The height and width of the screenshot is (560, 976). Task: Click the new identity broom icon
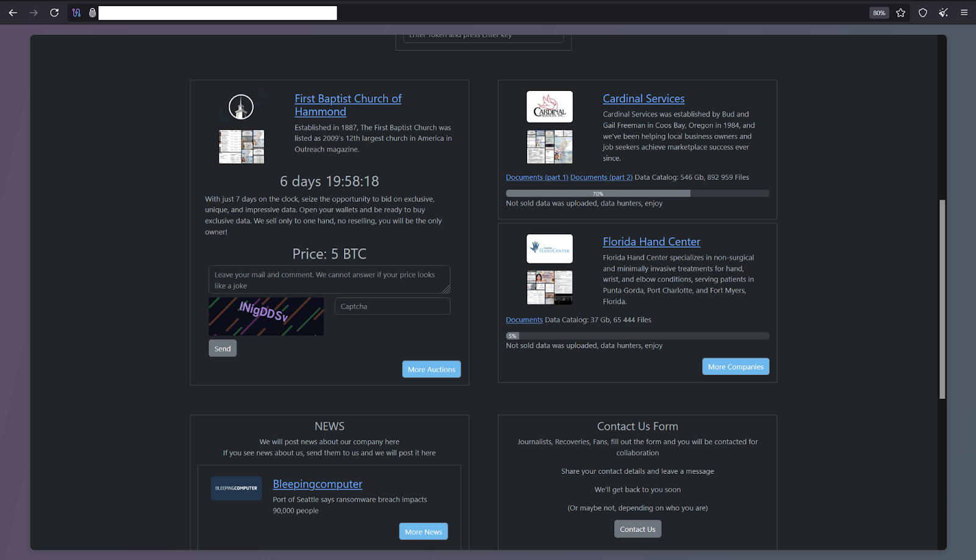click(944, 13)
